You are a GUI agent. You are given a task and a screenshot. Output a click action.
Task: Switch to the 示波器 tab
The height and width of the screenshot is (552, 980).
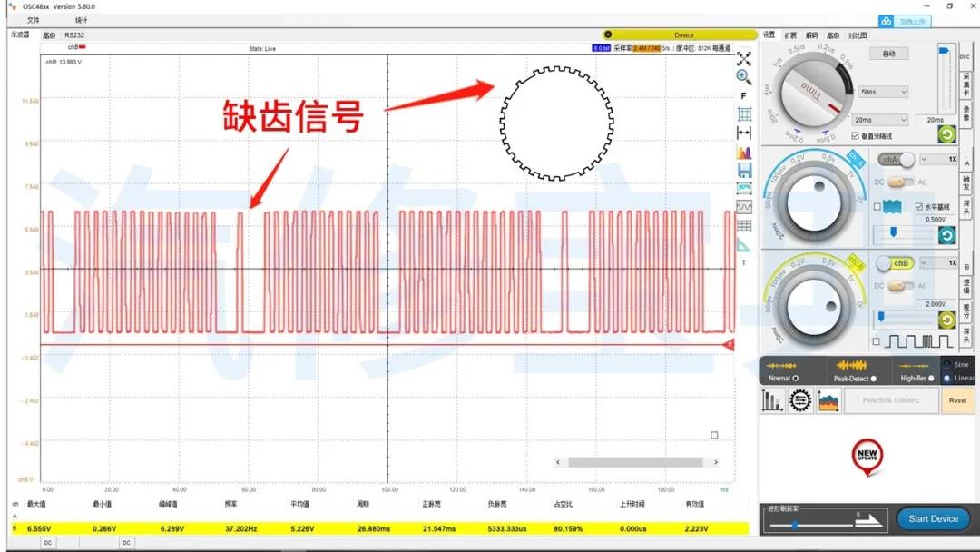click(x=20, y=35)
